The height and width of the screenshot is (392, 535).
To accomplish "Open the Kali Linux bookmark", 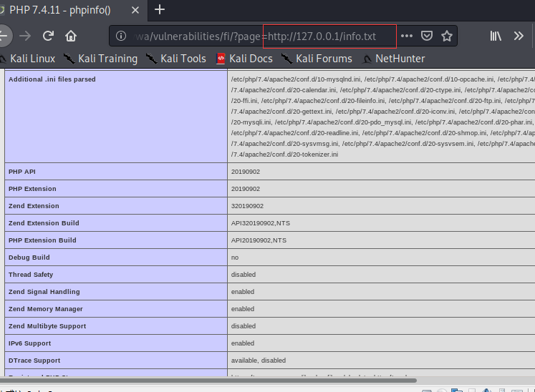I will click(x=28, y=59).
